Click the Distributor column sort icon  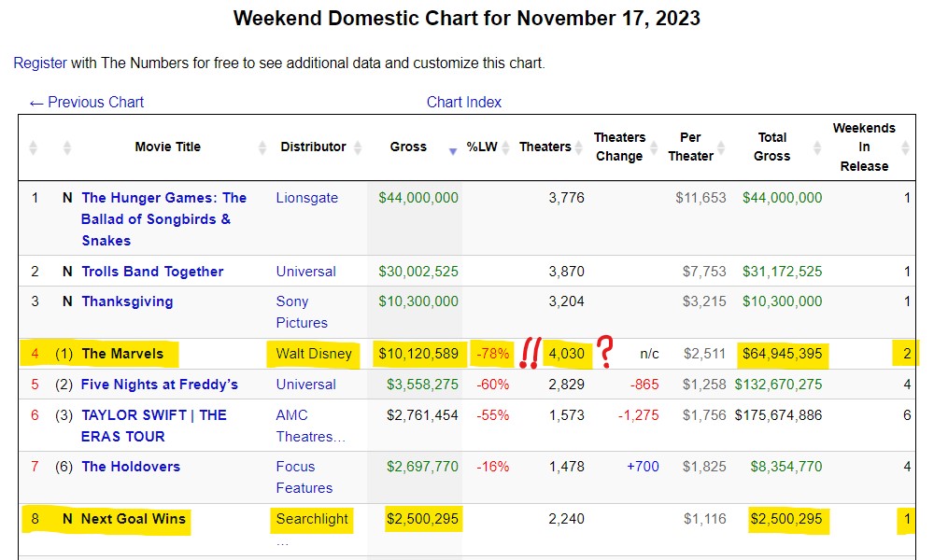coord(356,147)
